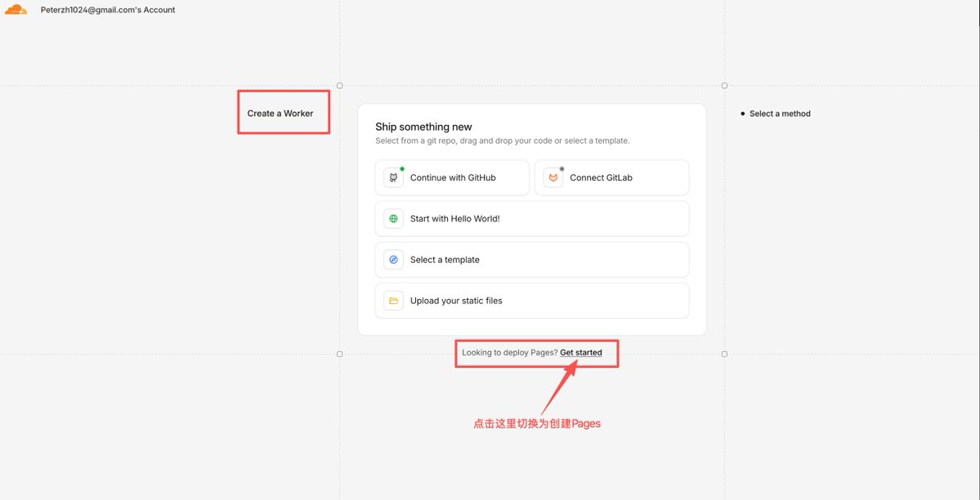Choose Continue with GitHub
Viewport: 980px width, 500px height.
pyautogui.click(x=453, y=177)
